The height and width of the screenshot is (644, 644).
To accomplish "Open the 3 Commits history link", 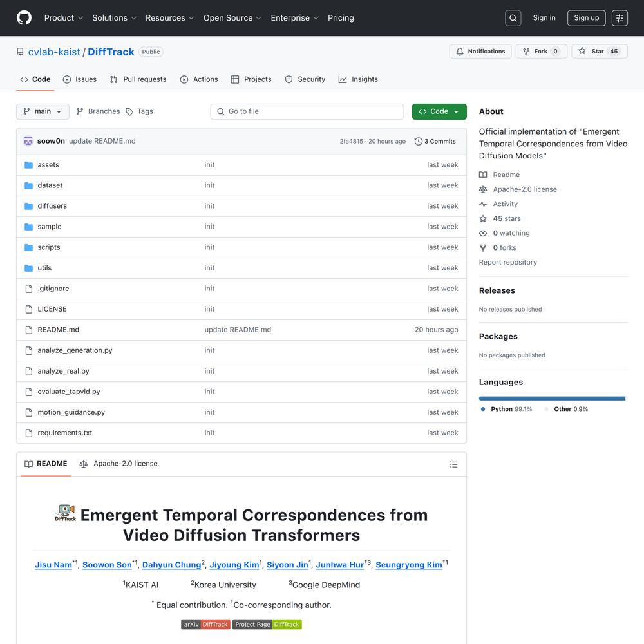I will click(435, 141).
